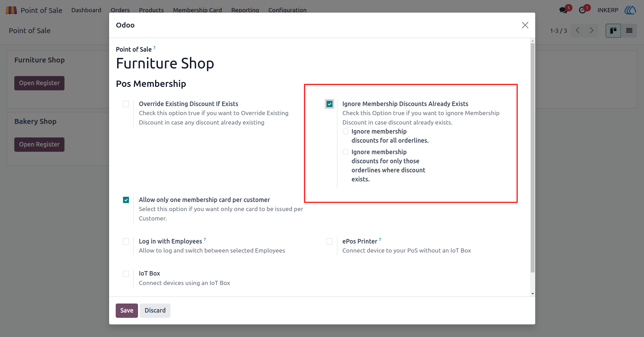Open the Membership Card menu
The width and height of the screenshot is (644, 337).
pyautogui.click(x=197, y=10)
